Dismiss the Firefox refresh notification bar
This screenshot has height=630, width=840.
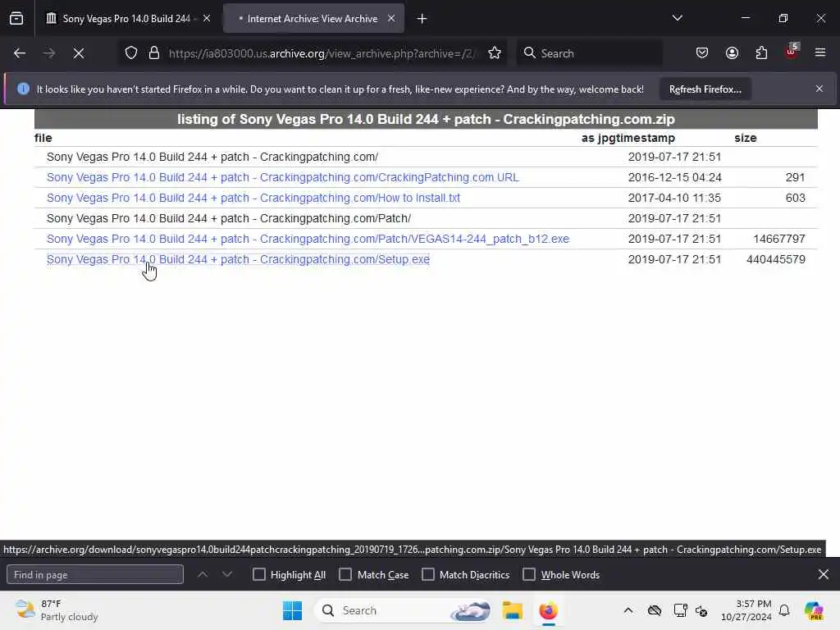click(x=819, y=89)
